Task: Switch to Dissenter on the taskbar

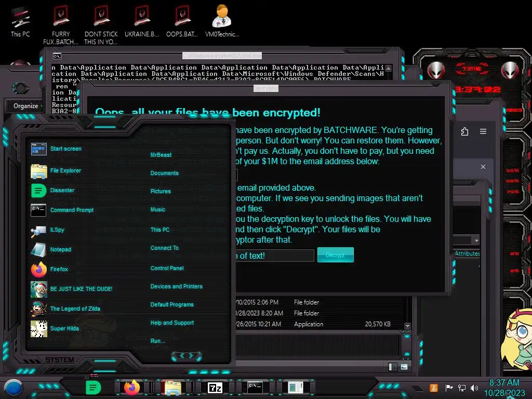Action: 94,388
